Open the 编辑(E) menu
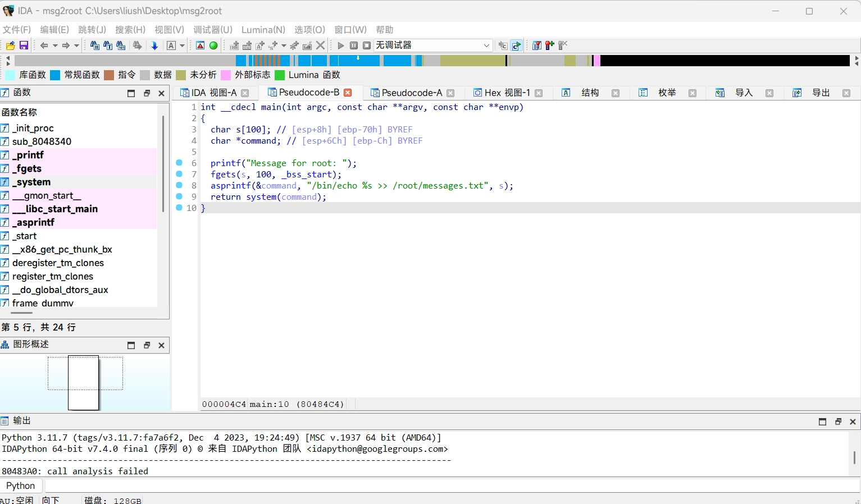 [54, 30]
